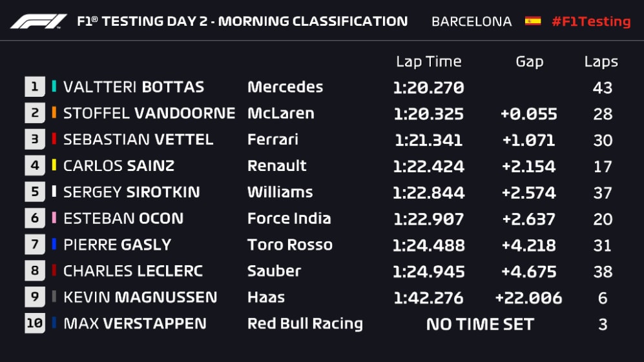Click the Laps column header
The width and height of the screenshot is (644, 362).
tap(601, 61)
